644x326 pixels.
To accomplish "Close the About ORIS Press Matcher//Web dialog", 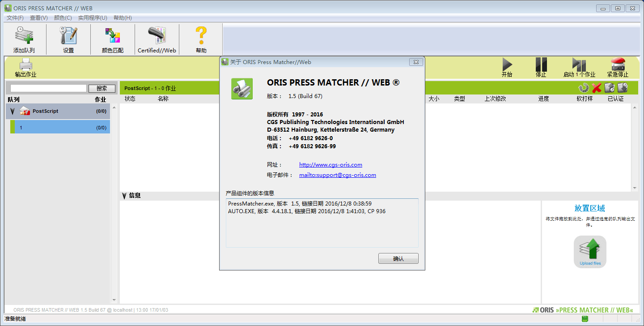I will click(x=415, y=62).
